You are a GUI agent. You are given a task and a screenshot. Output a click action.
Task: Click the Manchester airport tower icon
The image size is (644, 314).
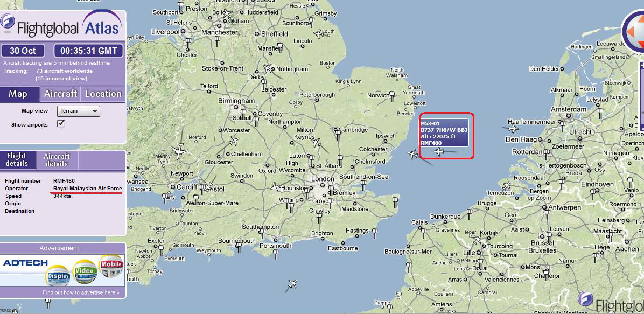tap(218, 41)
